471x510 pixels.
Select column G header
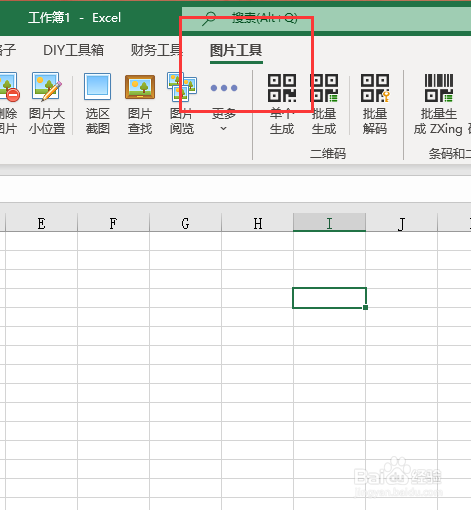point(185,223)
